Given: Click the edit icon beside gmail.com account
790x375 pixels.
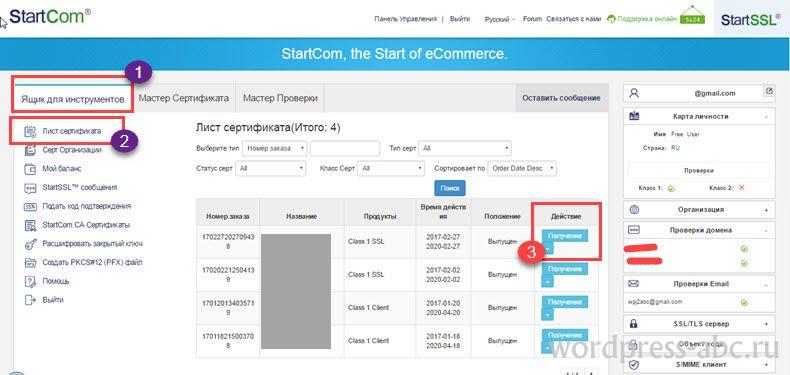Looking at the screenshot, I should tap(769, 91).
